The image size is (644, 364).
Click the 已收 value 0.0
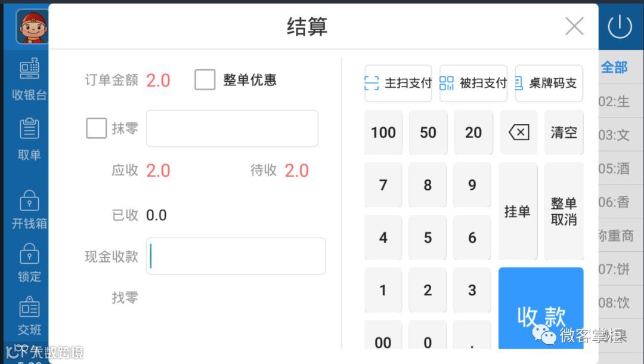156,215
